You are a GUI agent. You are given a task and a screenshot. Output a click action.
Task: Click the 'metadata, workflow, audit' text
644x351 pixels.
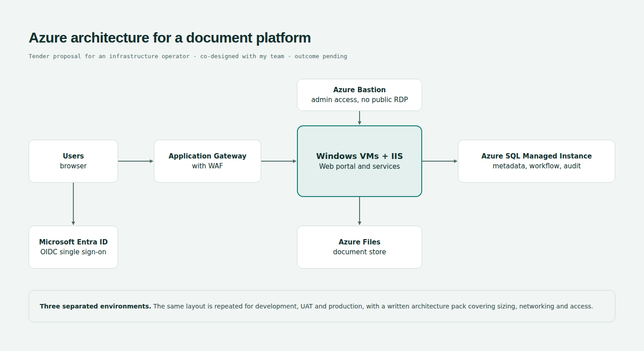click(x=537, y=166)
